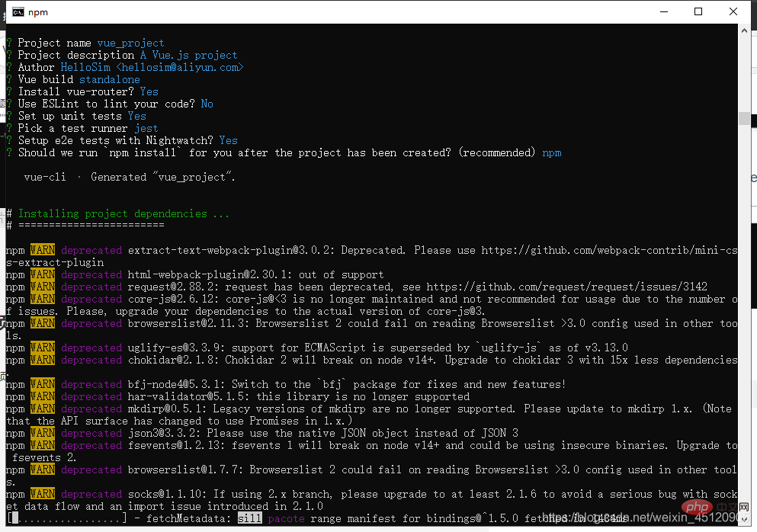Click the github.com/webpack-contrib/mini-cs URL
The image size is (757, 532).
click(x=609, y=250)
